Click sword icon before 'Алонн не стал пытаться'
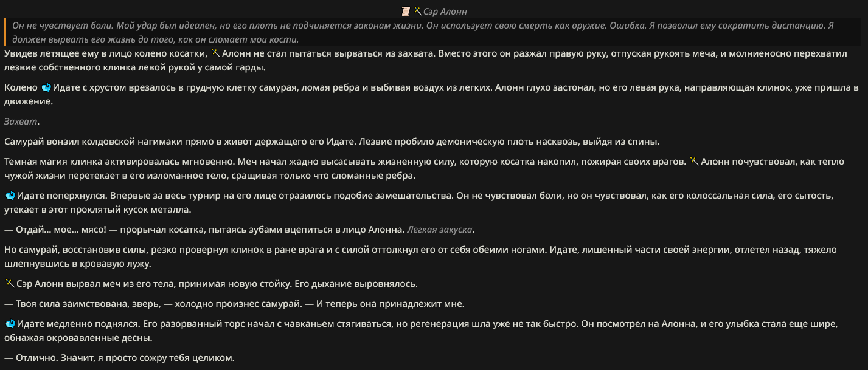 [215, 53]
